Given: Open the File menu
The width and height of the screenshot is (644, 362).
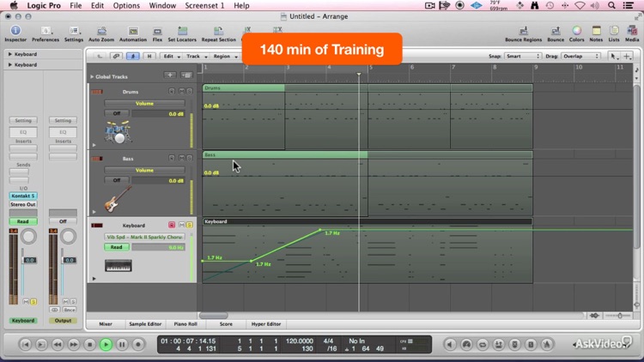Looking at the screenshot, I should 76,6.
